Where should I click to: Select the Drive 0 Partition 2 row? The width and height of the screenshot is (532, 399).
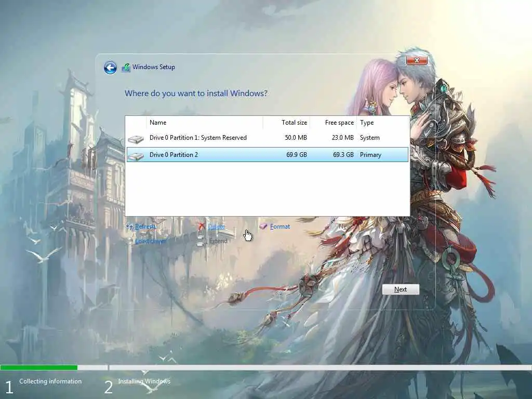point(268,155)
